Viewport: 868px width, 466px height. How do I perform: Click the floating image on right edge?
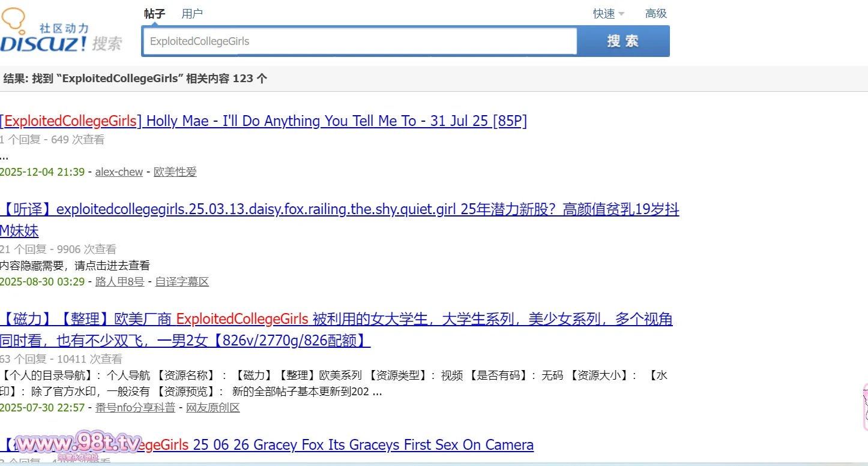pos(864,408)
